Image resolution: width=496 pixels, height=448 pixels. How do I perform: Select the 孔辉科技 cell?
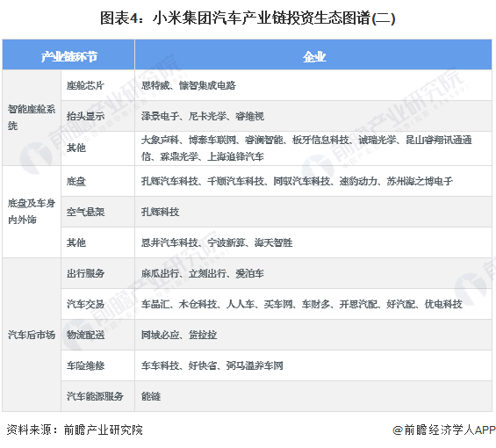pyautogui.click(x=313, y=212)
